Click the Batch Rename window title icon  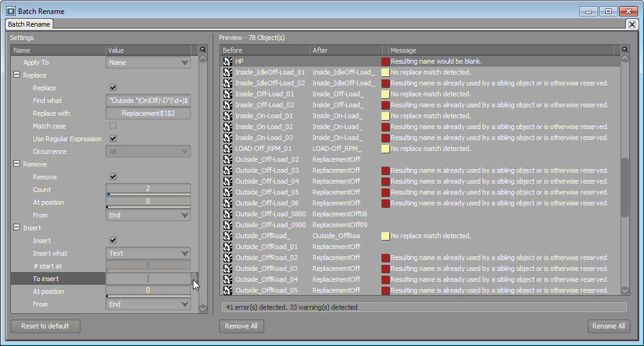(10, 11)
